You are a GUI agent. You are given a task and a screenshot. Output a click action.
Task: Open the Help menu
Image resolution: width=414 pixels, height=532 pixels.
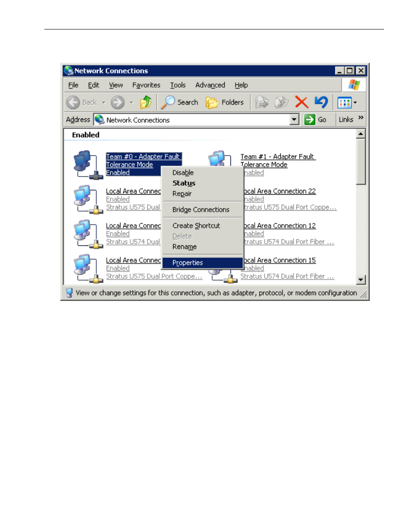(x=241, y=85)
